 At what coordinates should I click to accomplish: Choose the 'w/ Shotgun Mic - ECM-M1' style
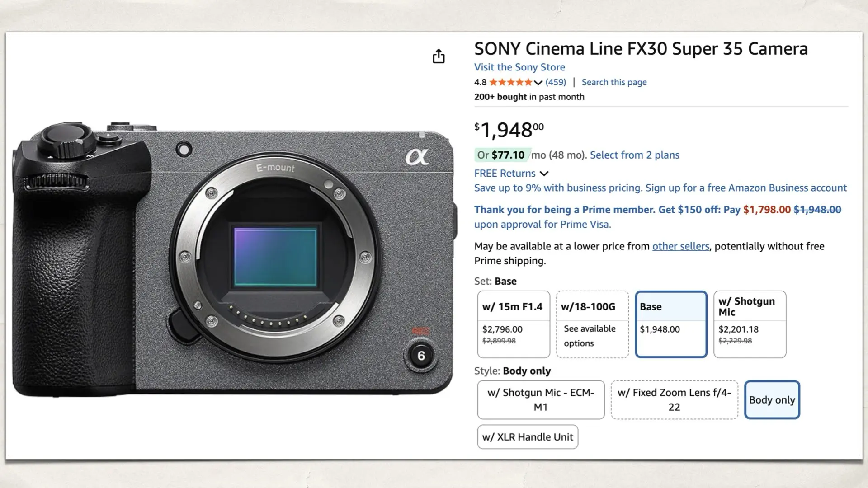[540, 400]
